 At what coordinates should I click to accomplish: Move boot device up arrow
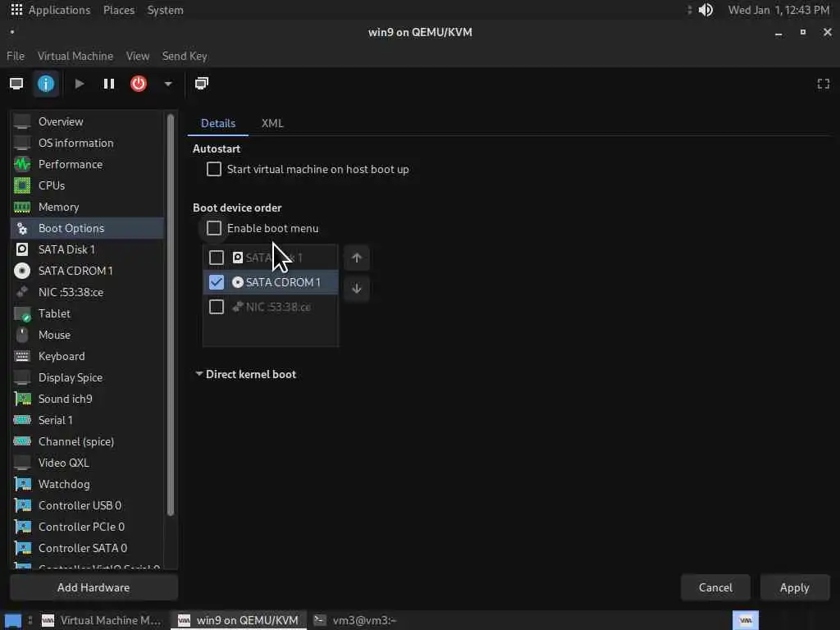pyautogui.click(x=357, y=258)
